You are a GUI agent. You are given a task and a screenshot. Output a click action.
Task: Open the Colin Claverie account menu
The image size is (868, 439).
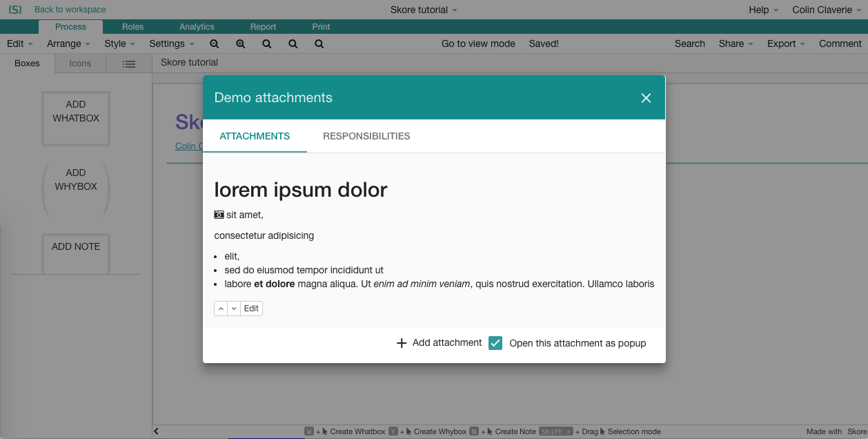pyautogui.click(x=827, y=10)
